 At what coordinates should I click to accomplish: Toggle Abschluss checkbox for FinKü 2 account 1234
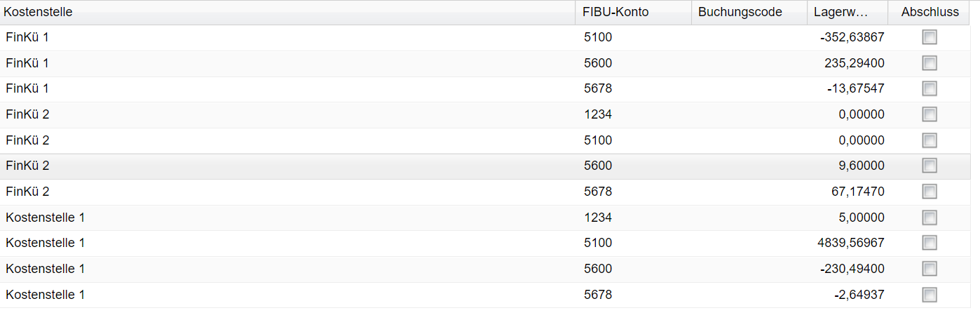930,114
